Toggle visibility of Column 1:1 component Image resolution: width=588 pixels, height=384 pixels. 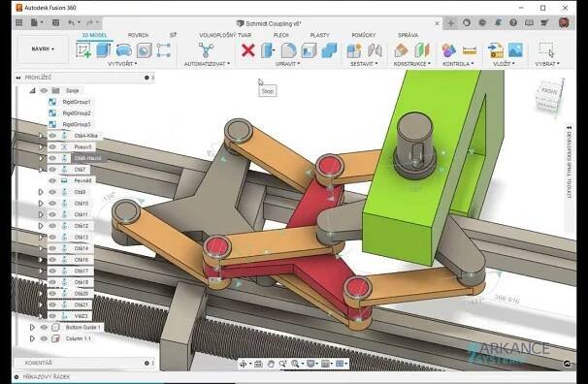point(44,338)
